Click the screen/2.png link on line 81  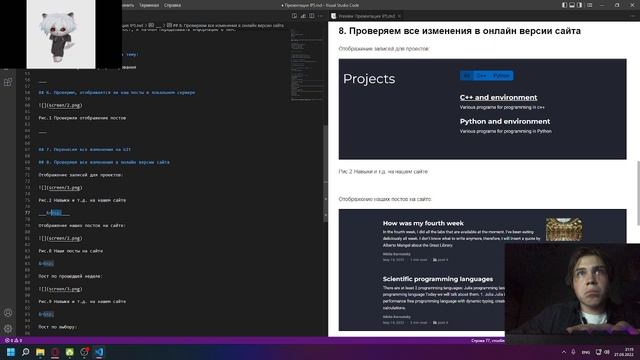pyautogui.click(x=64, y=238)
